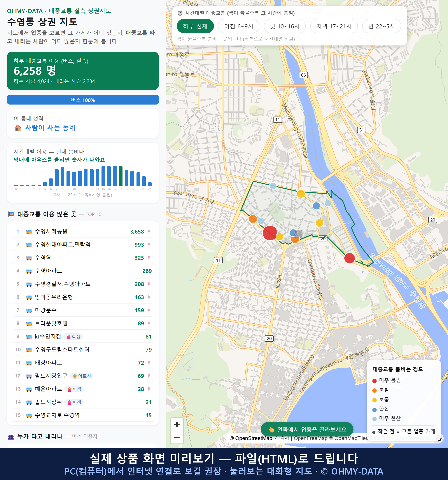The width and height of the screenshot is (448, 480).
Task: Select kt수영지점 stop in the list
Action: click(x=83, y=337)
